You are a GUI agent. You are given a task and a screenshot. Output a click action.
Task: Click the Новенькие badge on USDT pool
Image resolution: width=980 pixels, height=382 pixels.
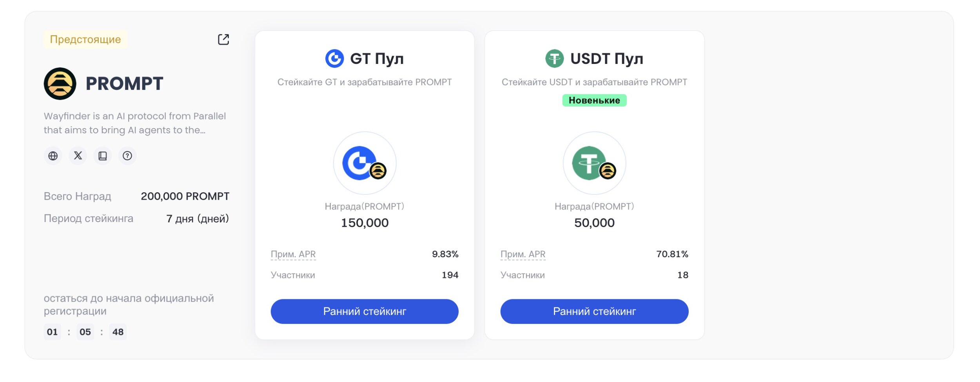[x=594, y=100]
